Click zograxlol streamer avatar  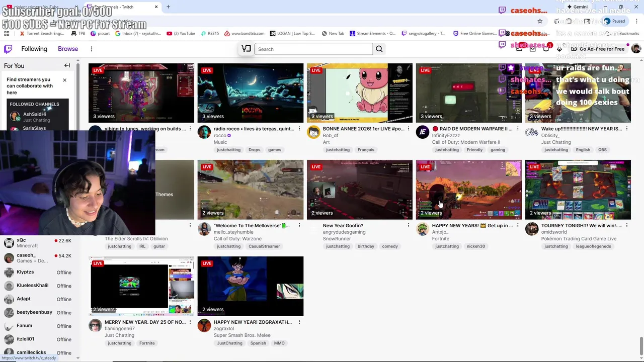204,325
